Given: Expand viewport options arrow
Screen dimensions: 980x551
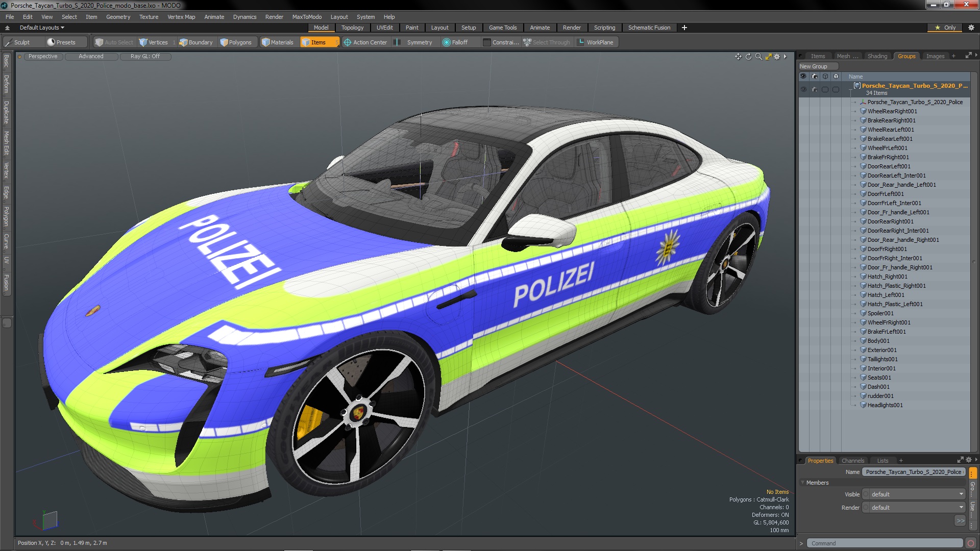Looking at the screenshot, I should coord(786,57).
